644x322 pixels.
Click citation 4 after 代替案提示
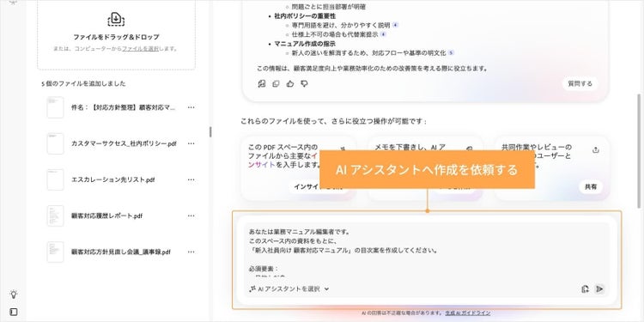point(383,34)
